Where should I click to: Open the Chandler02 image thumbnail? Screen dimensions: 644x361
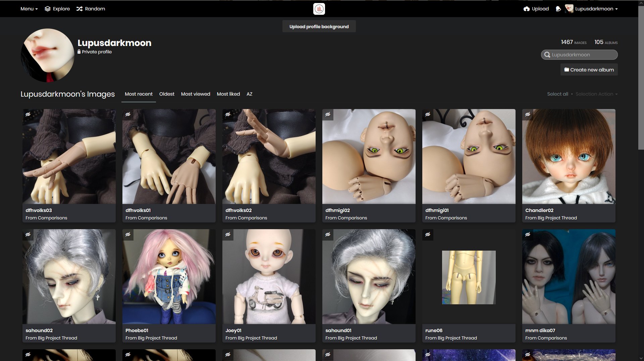coord(569,156)
